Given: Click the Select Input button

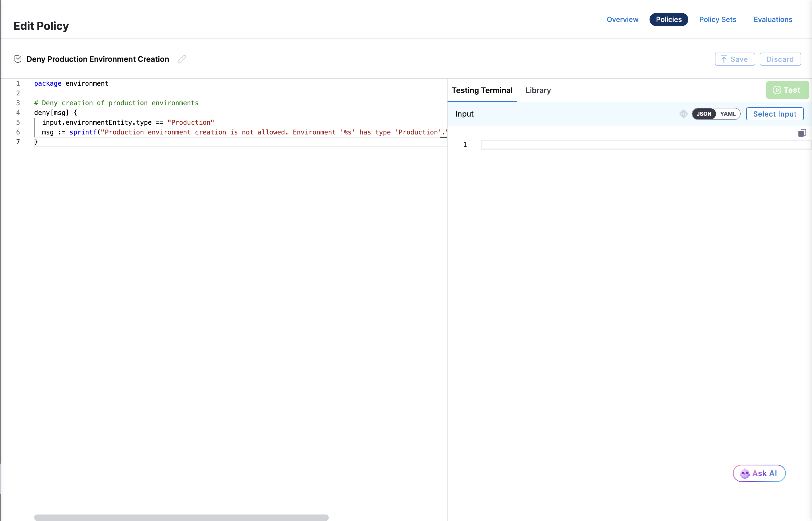Looking at the screenshot, I should (774, 114).
